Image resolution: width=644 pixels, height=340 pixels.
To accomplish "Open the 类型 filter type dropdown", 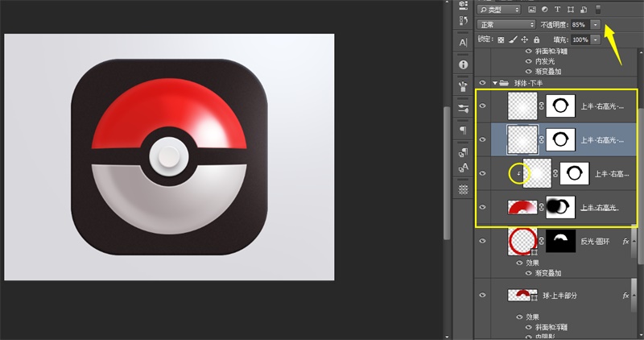I will pos(499,10).
